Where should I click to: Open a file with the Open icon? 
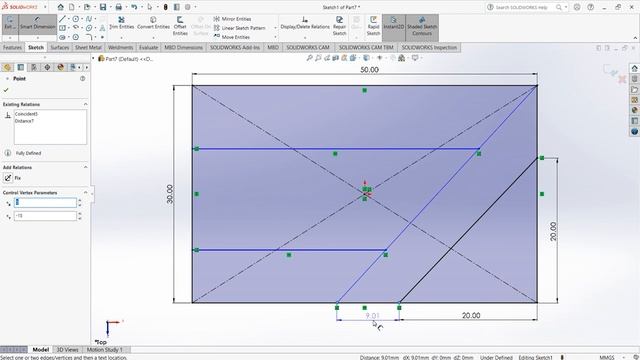87,7
